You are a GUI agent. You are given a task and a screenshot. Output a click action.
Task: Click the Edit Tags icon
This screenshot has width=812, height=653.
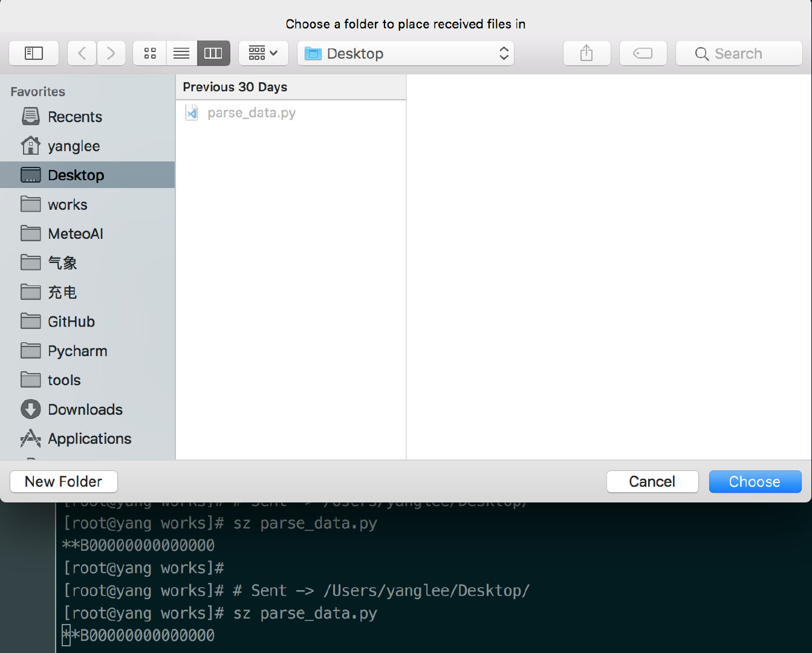point(643,53)
